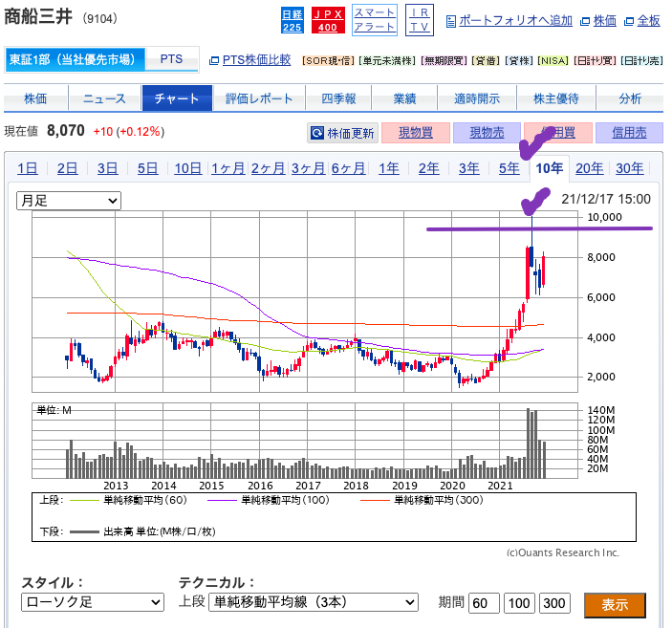Select the チャート tab

[x=177, y=98]
